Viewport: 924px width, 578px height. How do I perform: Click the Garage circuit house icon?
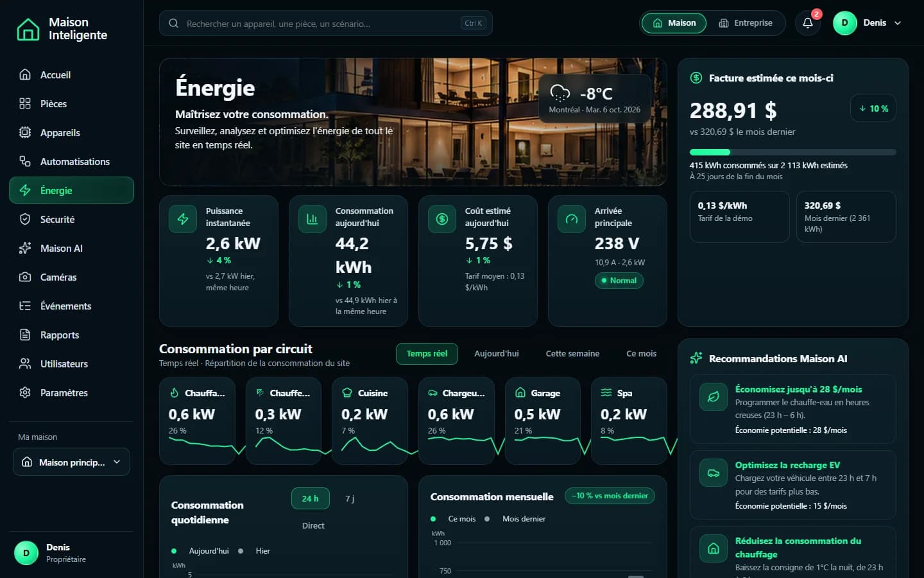(520, 392)
